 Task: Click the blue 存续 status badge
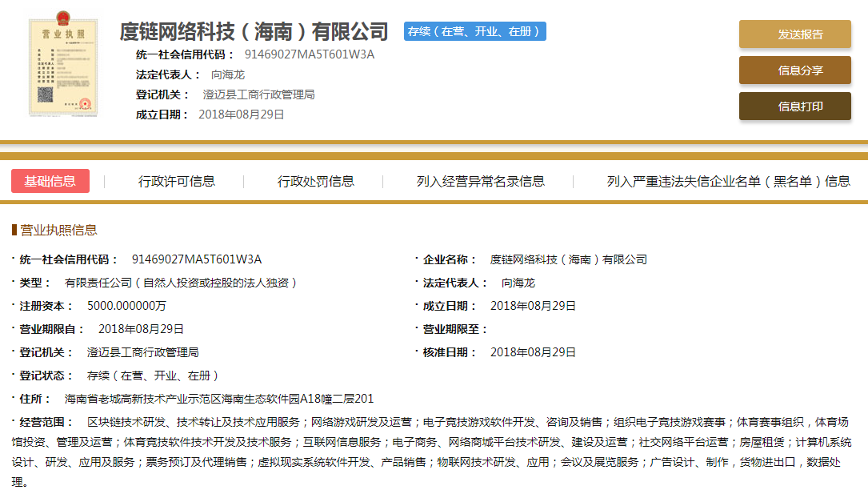pyautogui.click(x=475, y=31)
